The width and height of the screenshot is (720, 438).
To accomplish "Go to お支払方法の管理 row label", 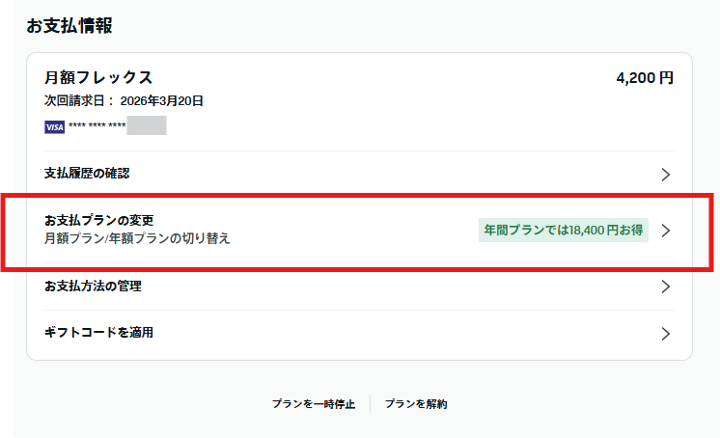I will (93, 287).
